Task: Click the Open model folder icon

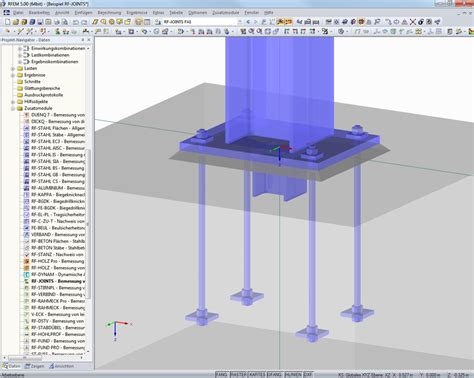Action: click(x=16, y=22)
